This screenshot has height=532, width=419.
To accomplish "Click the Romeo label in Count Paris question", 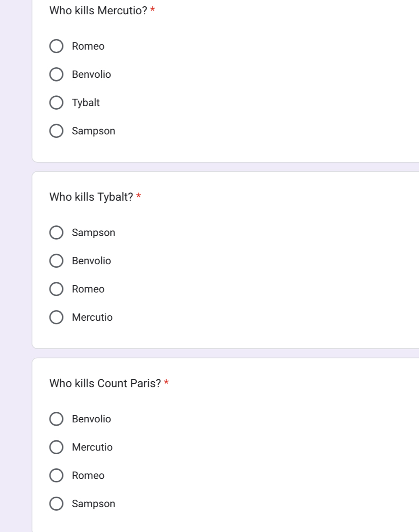I will click(x=88, y=475).
